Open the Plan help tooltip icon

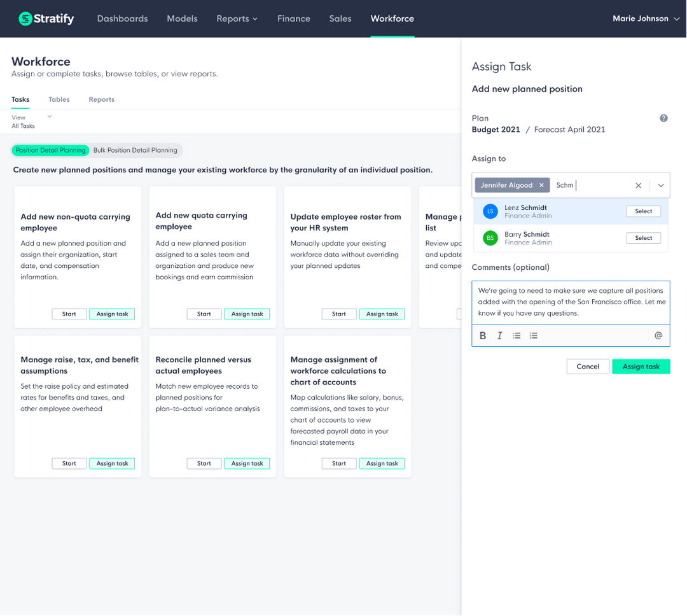click(663, 118)
